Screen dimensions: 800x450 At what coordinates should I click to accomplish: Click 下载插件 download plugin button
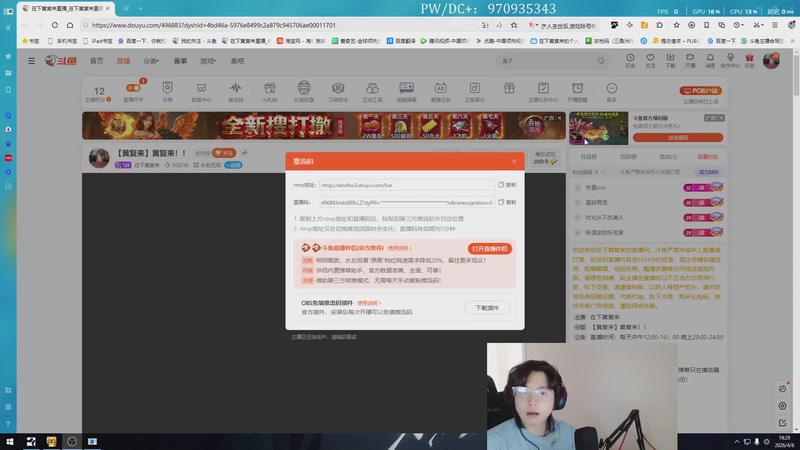pos(487,308)
